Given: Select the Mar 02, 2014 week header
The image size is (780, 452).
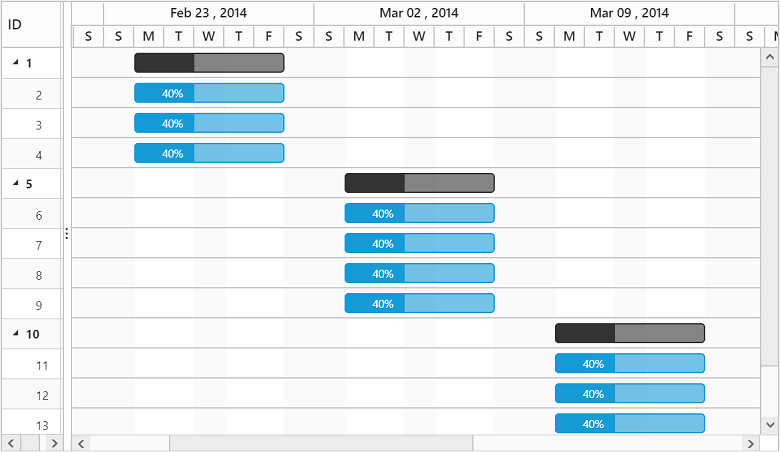Looking at the screenshot, I should click(419, 13).
